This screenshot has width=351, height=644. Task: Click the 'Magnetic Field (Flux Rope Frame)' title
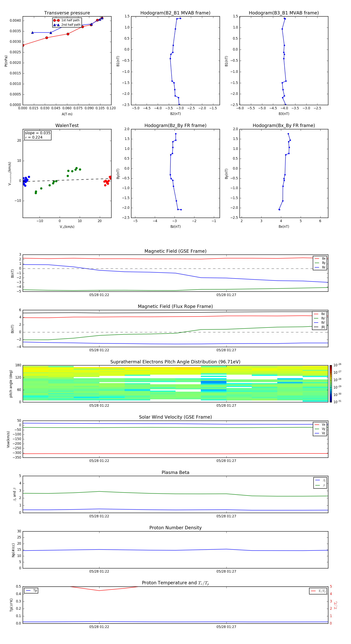(175, 307)
